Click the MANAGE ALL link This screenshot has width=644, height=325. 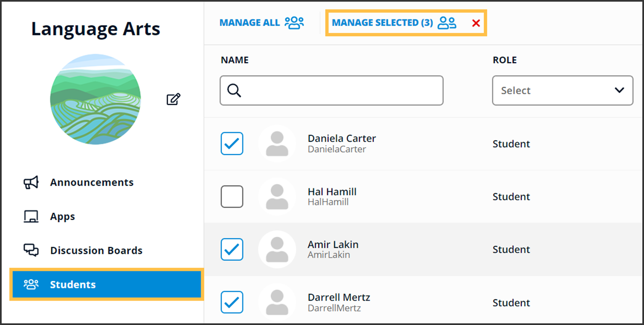[250, 23]
